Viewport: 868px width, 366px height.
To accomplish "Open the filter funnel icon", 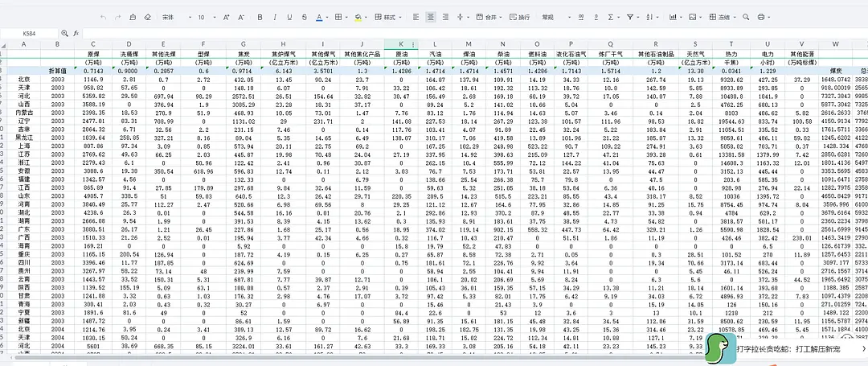I will (630, 17).
